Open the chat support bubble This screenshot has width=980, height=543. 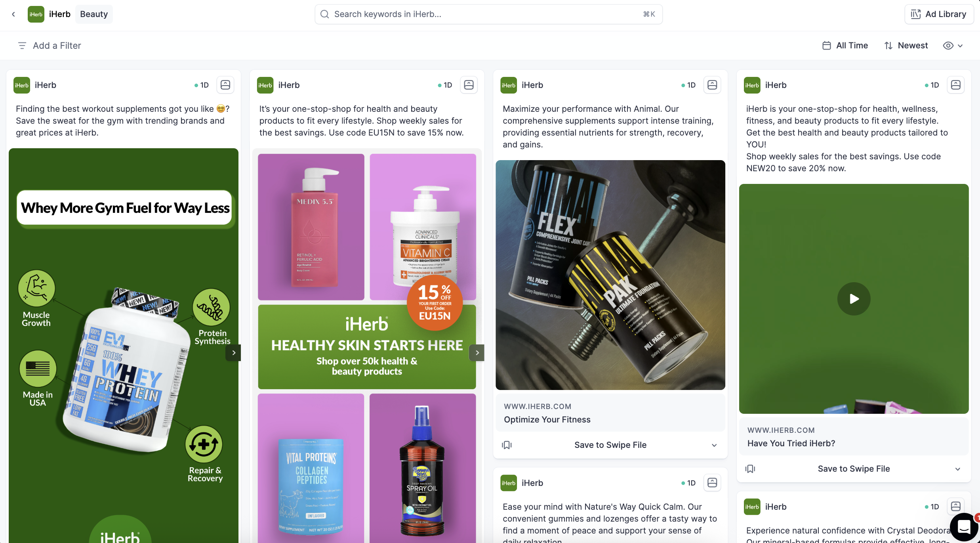pyautogui.click(x=964, y=527)
